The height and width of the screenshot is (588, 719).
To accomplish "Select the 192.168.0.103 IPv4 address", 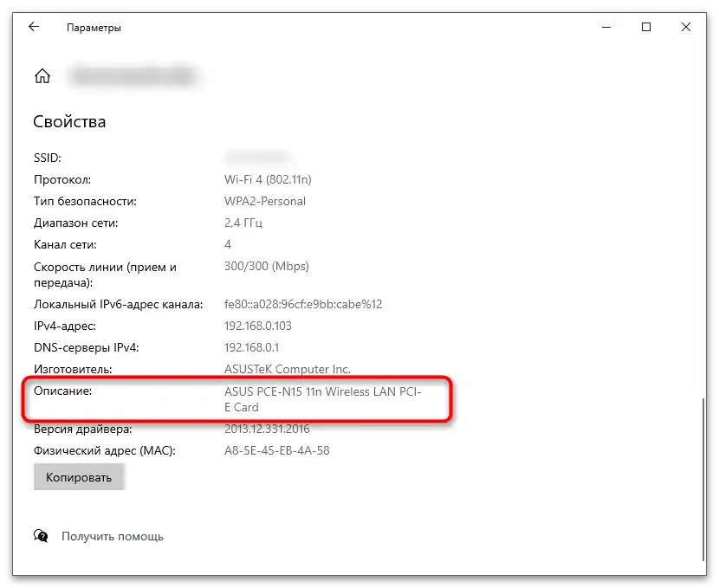I will point(257,326).
